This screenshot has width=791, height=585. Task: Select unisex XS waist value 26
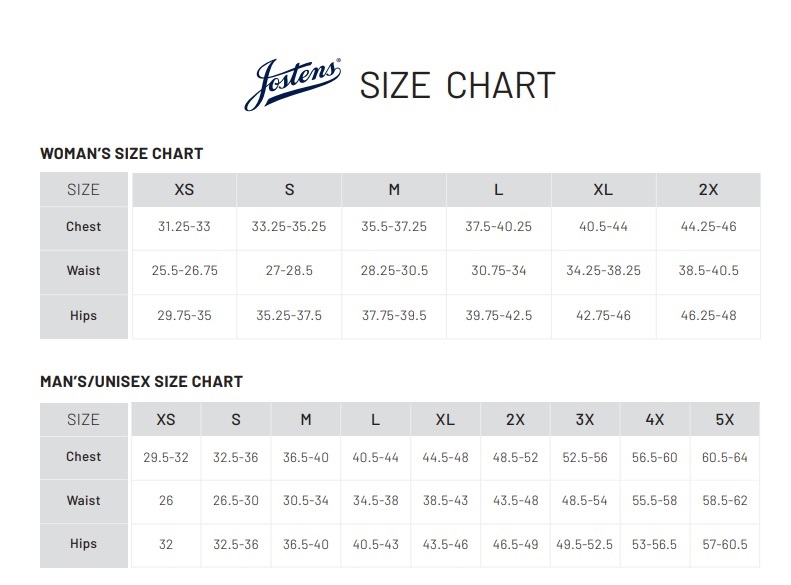pyautogui.click(x=166, y=500)
